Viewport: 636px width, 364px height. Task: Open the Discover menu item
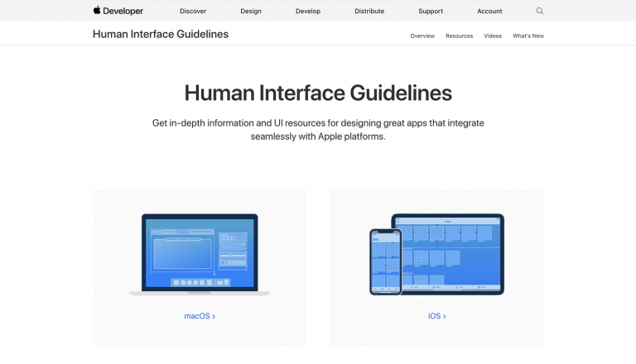point(193,12)
